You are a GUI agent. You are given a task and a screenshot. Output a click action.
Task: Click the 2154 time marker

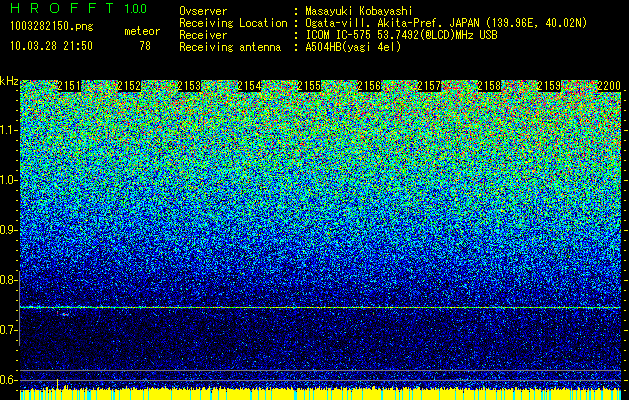[x=249, y=86]
